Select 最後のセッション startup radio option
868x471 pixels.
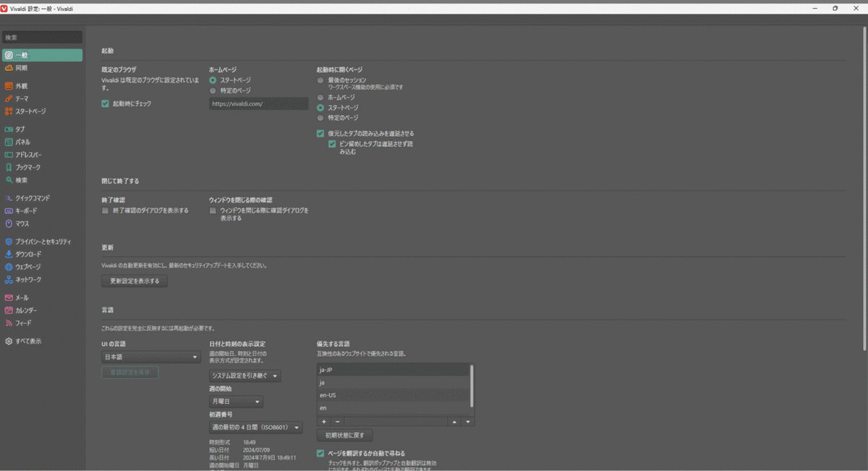pos(320,80)
